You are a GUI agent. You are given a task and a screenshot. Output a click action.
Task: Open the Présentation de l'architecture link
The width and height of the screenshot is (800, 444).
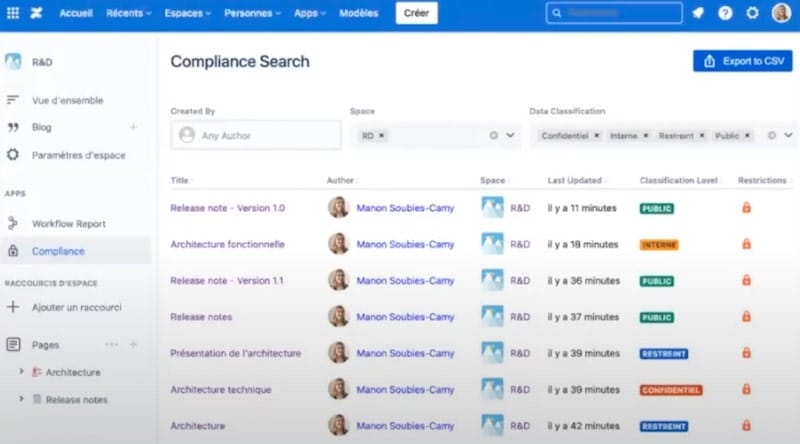236,353
